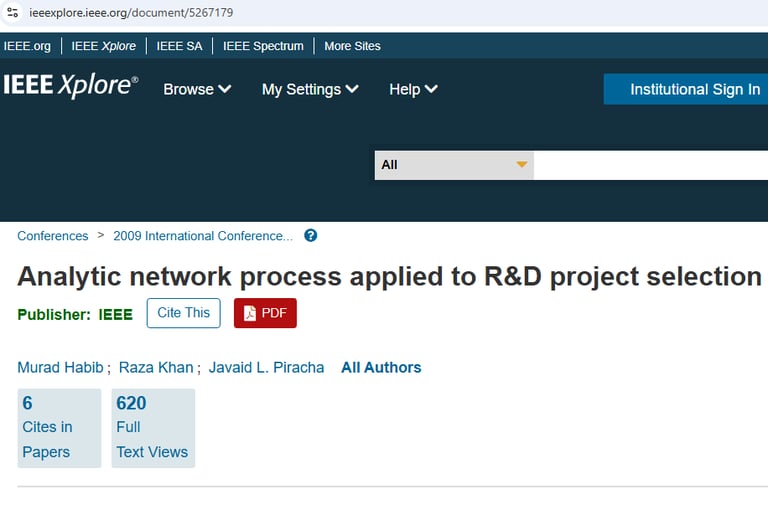768x510 pixels.
Task: Open the IEEE.org link
Action: (27, 46)
